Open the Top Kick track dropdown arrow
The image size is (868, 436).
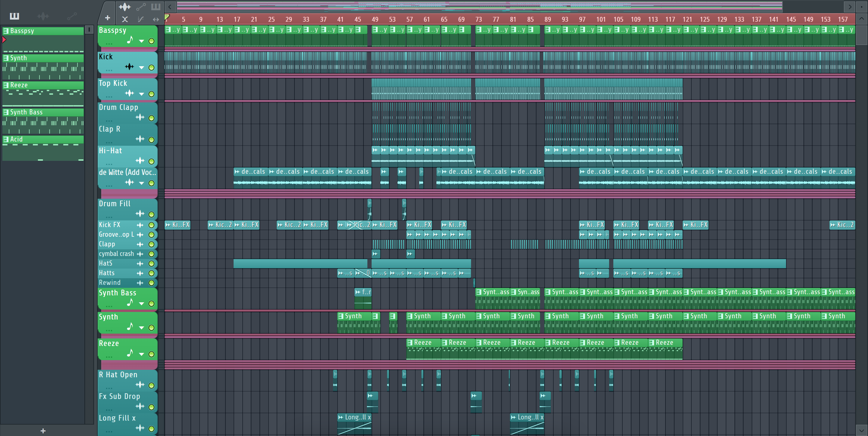(142, 94)
